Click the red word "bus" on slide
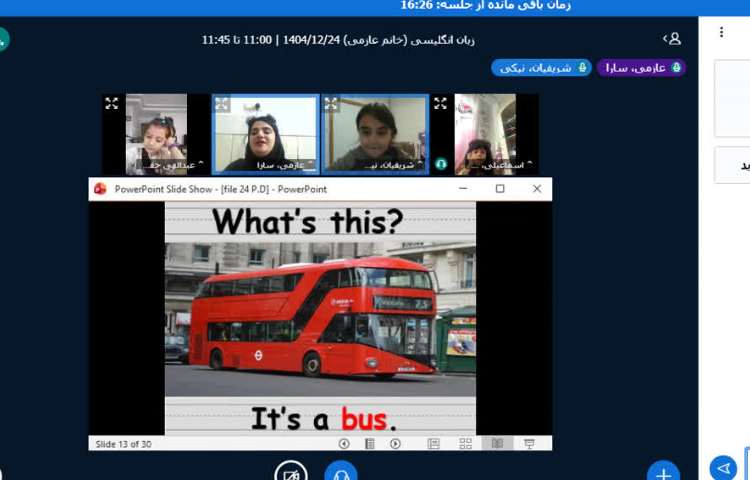The image size is (750, 480). click(364, 419)
